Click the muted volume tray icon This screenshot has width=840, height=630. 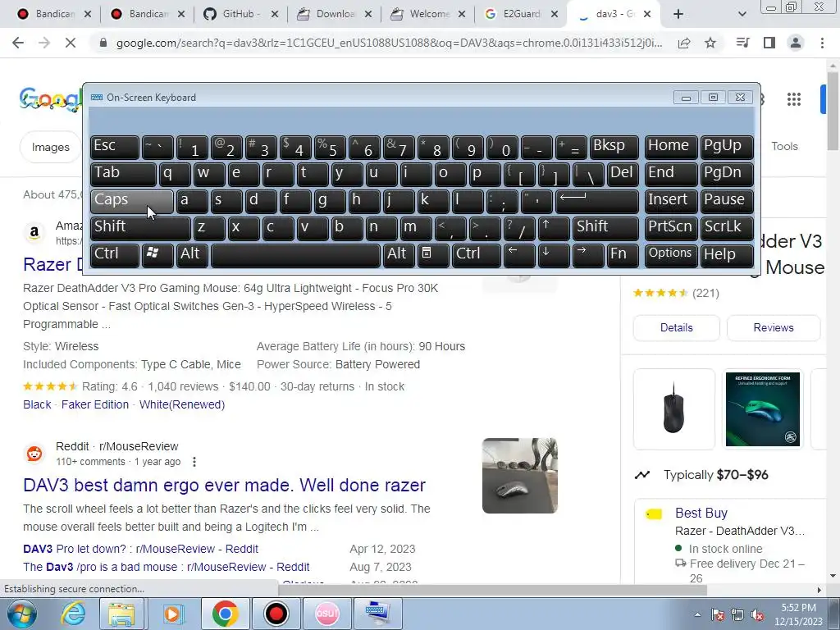[x=757, y=614]
